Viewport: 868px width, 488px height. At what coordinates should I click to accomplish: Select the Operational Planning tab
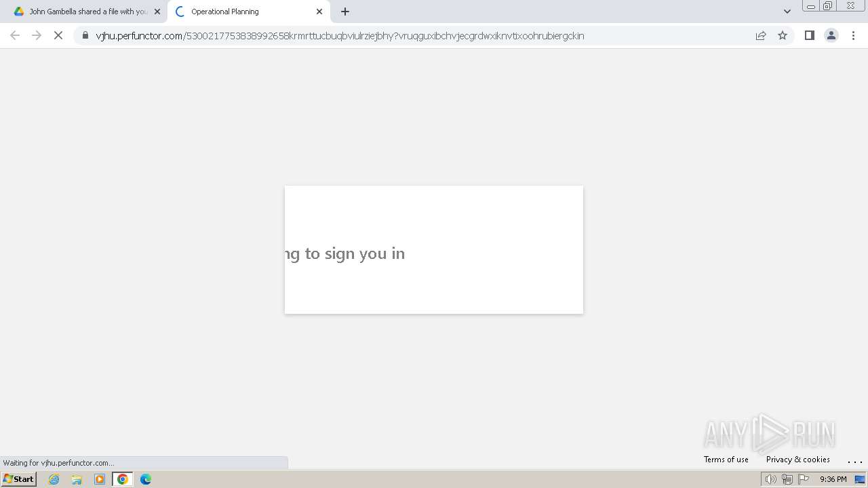point(248,12)
